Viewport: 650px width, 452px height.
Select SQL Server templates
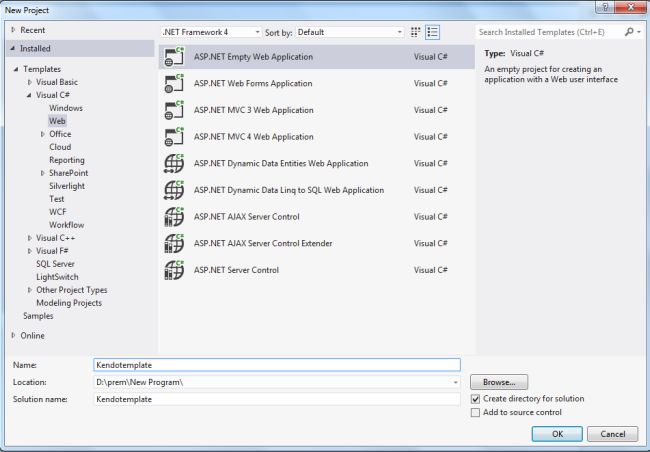click(x=55, y=264)
